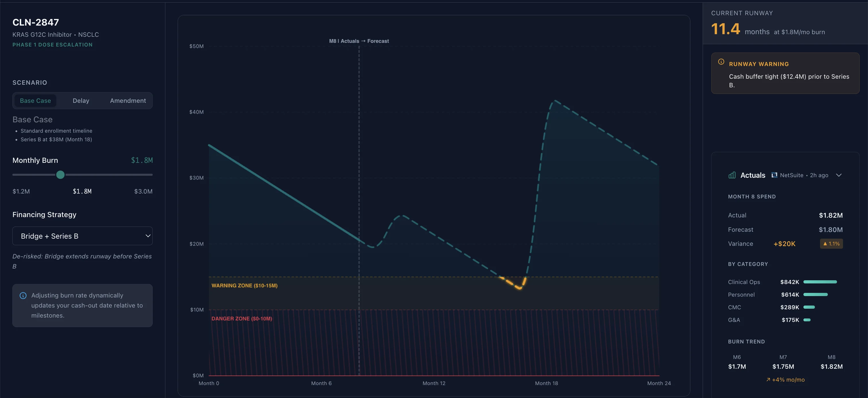Image resolution: width=868 pixels, height=398 pixels.
Task: Click the Monthly Burn slider handle
Action: (x=60, y=175)
